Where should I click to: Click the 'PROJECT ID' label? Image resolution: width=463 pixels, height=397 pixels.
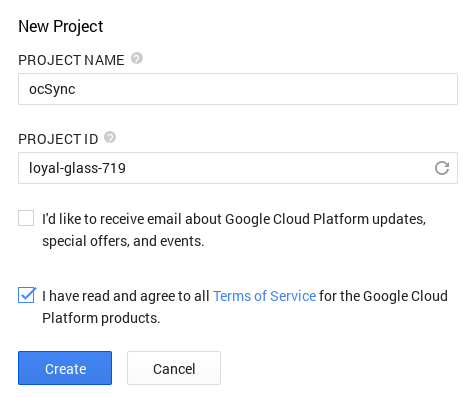pyautogui.click(x=58, y=139)
